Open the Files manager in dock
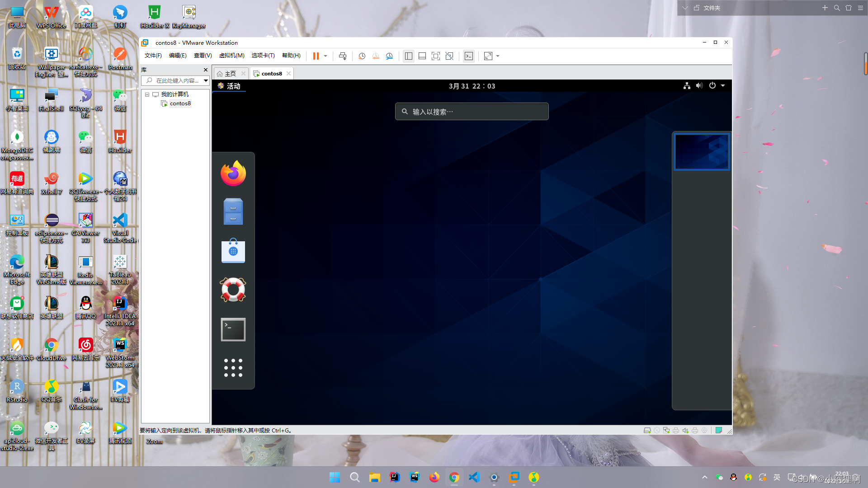 click(x=233, y=211)
